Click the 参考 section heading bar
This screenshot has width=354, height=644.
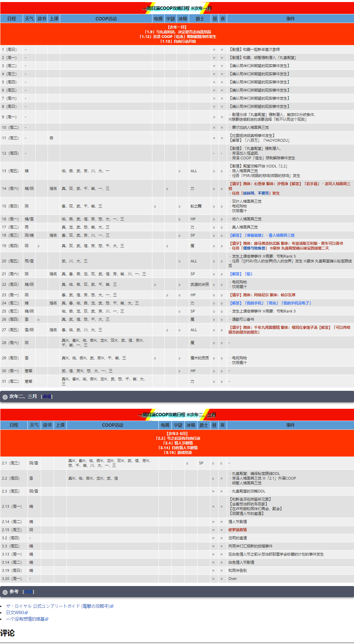pyautogui.click(x=177, y=592)
